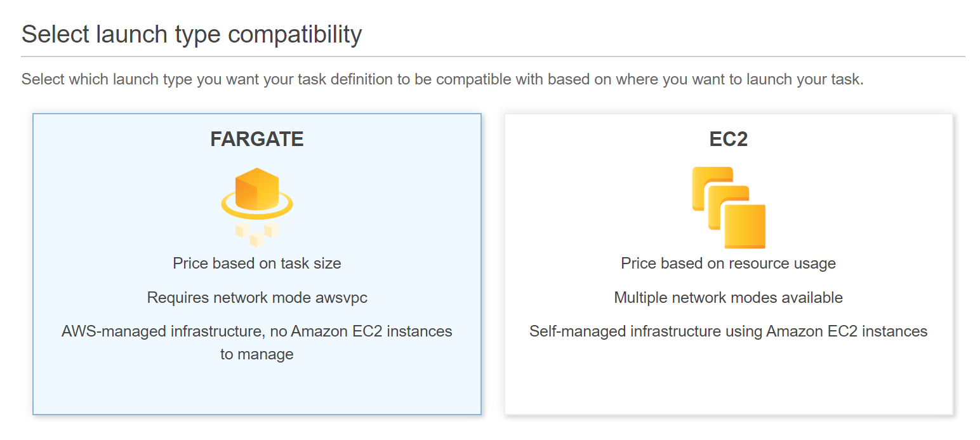This screenshot has height=440, width=980.
Task: Click the yellow ring around Fargate cube
Action: (287, 204)
